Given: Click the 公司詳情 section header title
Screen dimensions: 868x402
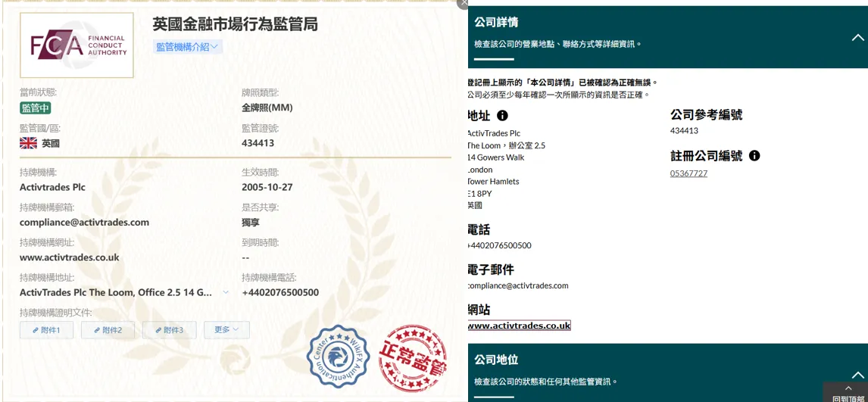Looking at the screenshot, I should tap(496, 23).
